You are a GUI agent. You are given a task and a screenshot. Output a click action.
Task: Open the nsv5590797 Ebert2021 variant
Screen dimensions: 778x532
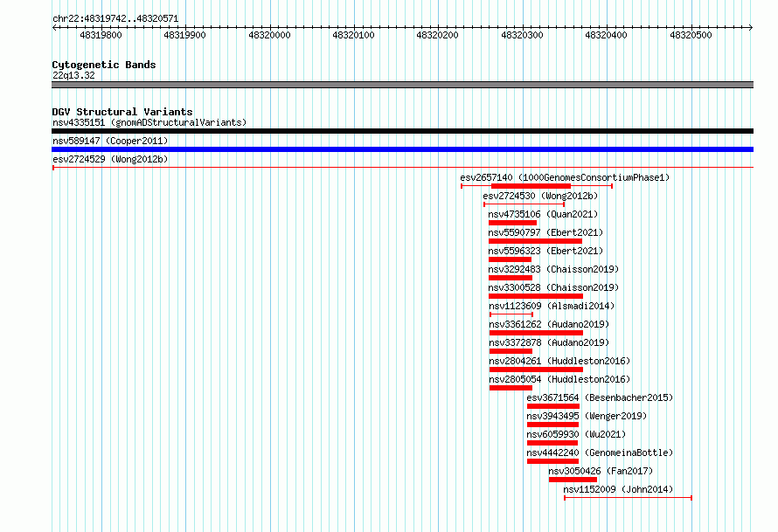545,232
